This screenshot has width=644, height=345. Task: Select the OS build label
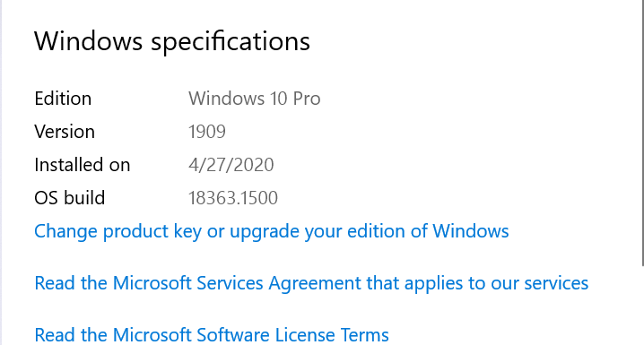coord(69,198)
